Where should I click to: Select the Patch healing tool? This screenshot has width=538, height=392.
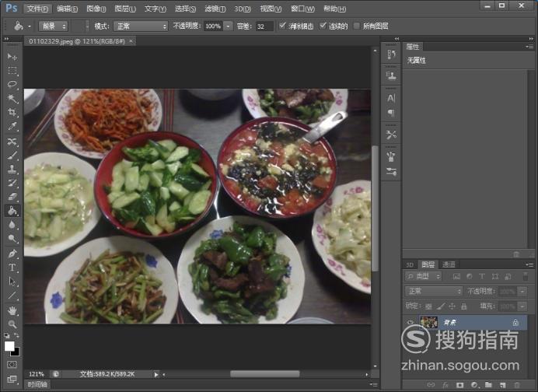click(x=12, y=141)
